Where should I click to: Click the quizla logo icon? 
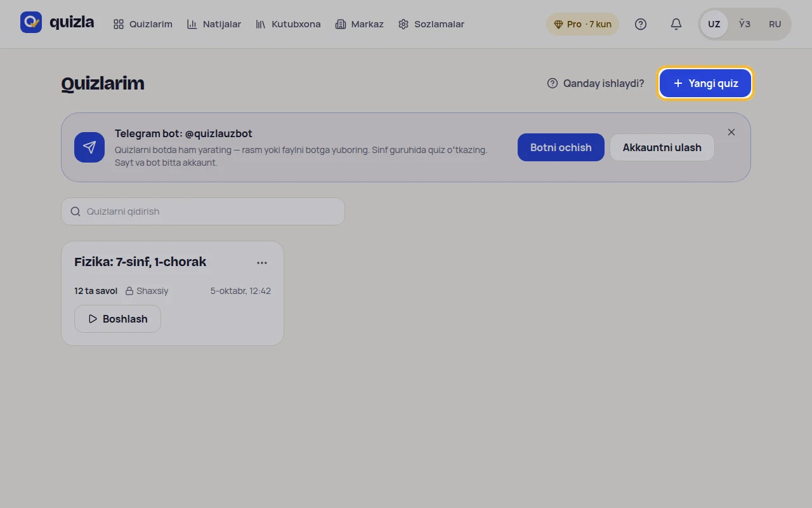(x=31, y=22)
